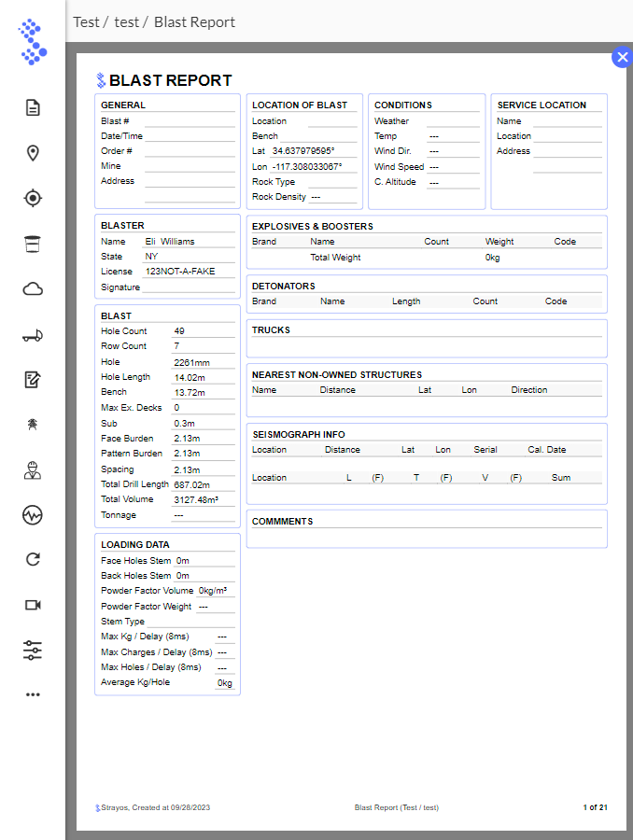Select the map pin location icon
Viewport: 633px width, 840px height.
[x=33, y=153]
